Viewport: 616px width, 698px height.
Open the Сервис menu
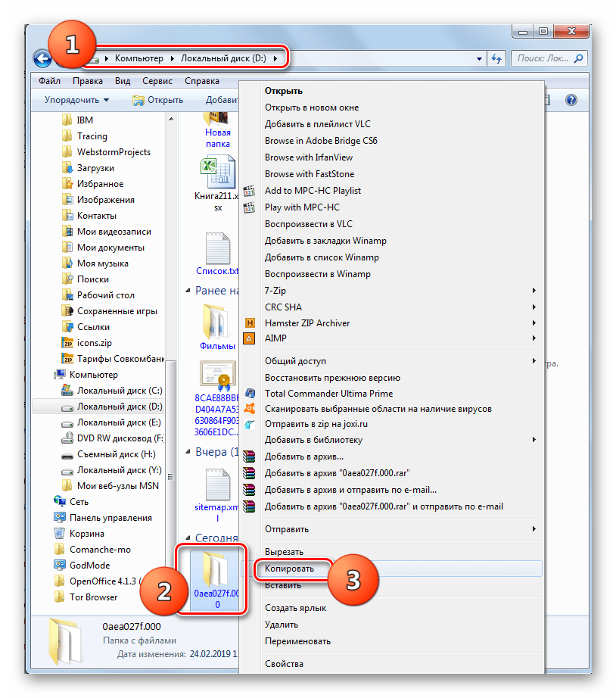(157, 81)
